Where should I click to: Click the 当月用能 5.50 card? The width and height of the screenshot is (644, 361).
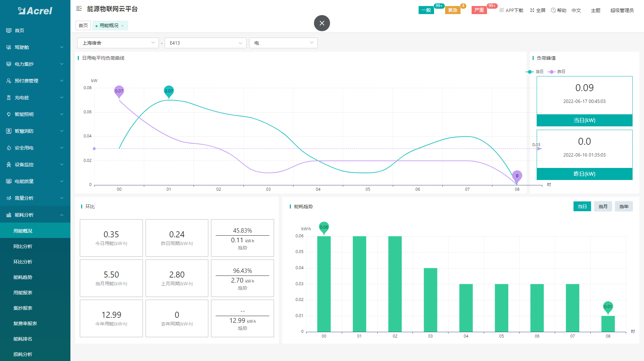point(111,278)
